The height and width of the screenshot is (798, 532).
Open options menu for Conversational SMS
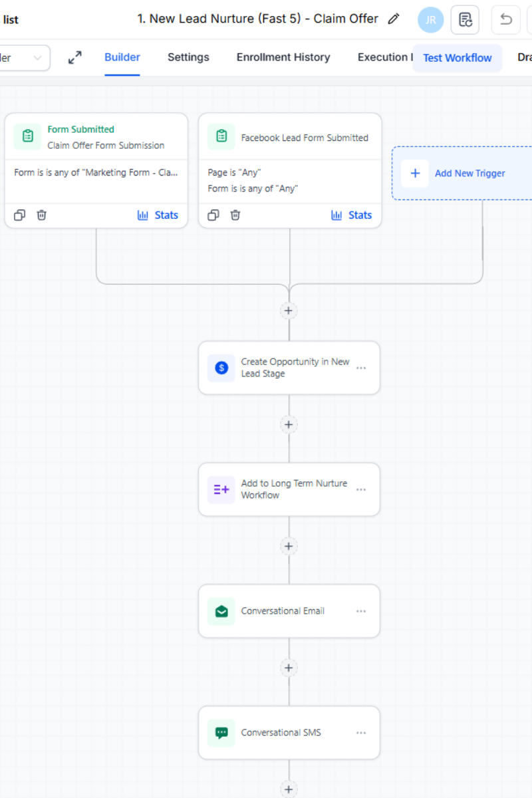point(361,733)
